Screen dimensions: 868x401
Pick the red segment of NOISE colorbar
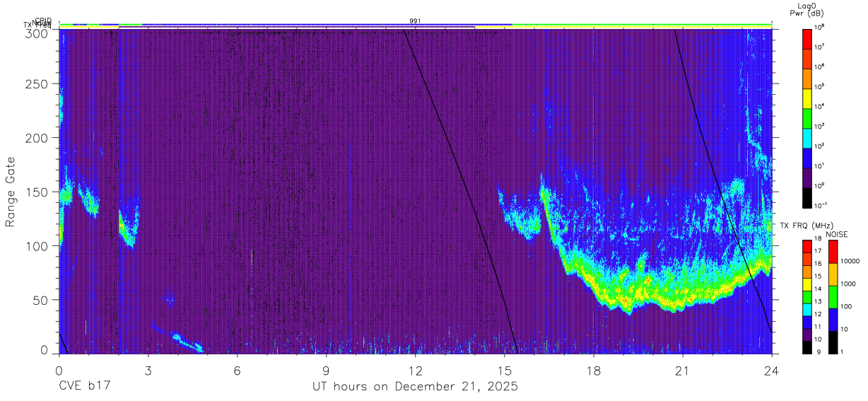(x=833, y=252)
